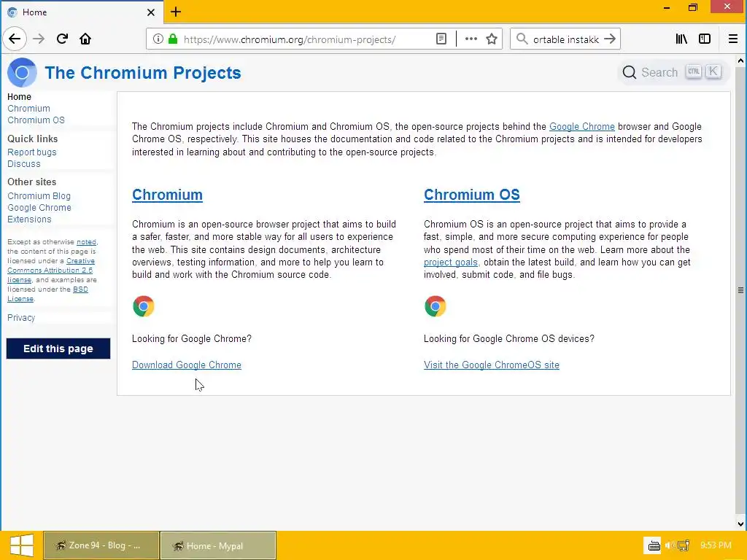Click the scrollbar down arrow
Viewport: 747px width, 560px height.
click(x=740, y=524)
